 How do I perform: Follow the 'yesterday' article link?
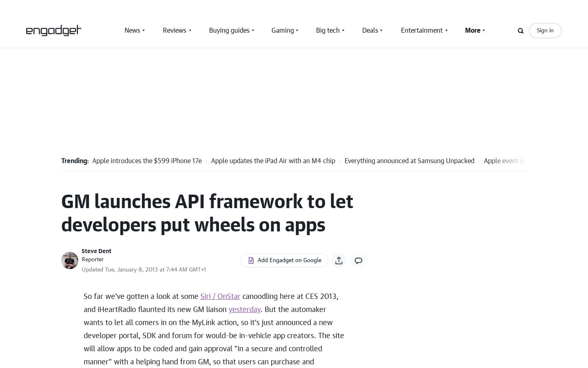[x=245, y=309]
